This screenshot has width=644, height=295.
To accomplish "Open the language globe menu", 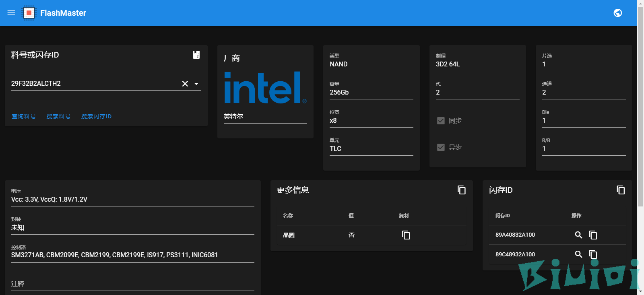I will [x=618, y=13].
